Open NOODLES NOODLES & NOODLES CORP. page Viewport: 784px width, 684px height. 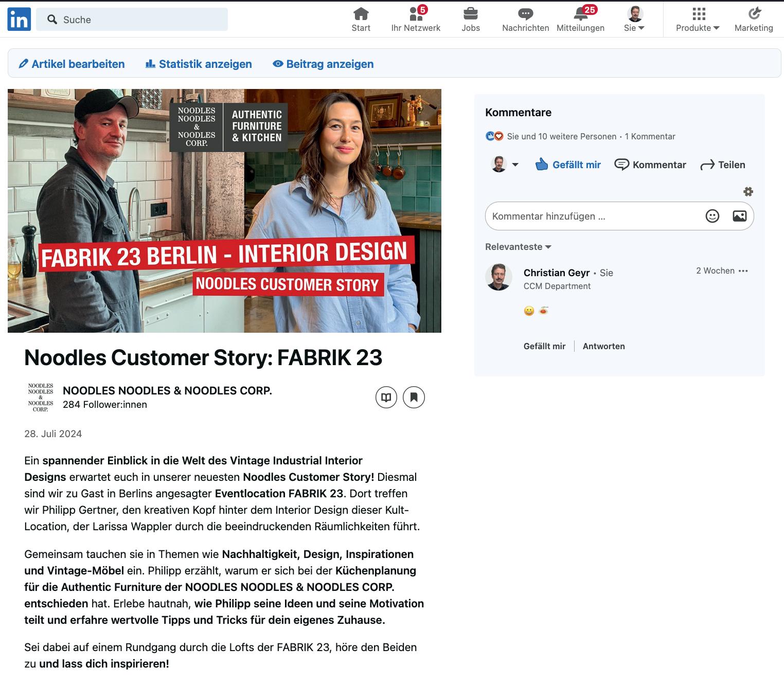[x=167, y=390]
